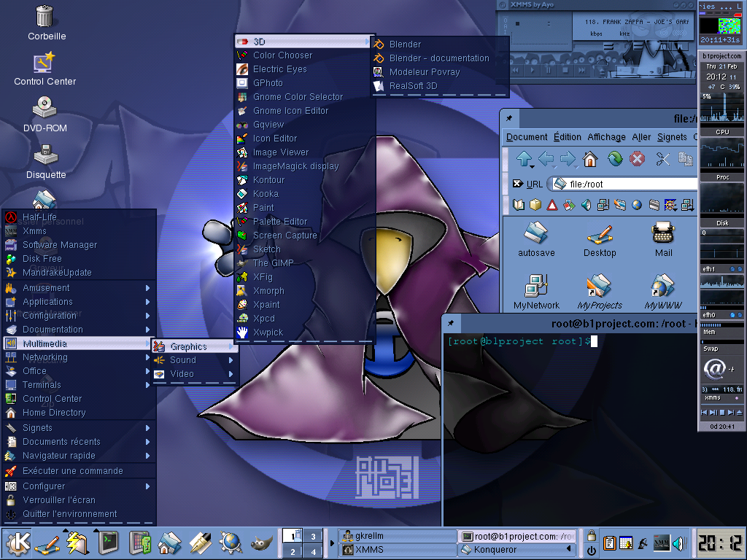
Task: Click the panel digital clock
Action: [720, 543]
